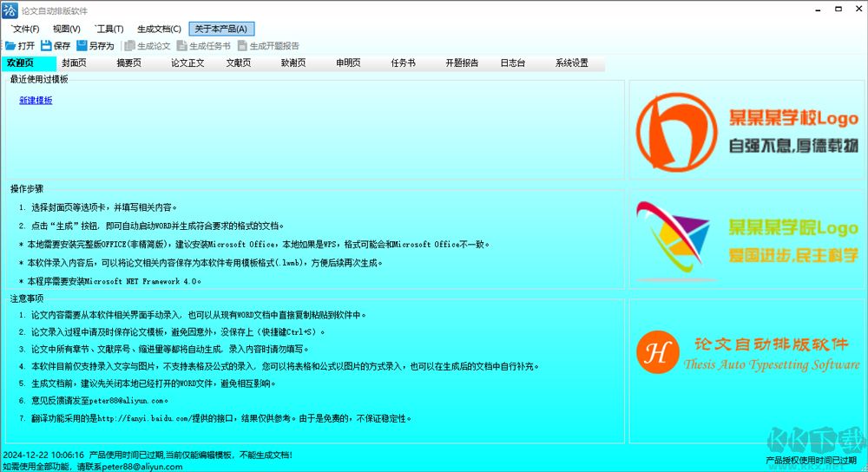Click the note about Microsoft NET Framework 4.0
868x472 pixels.
coord(109,281)
